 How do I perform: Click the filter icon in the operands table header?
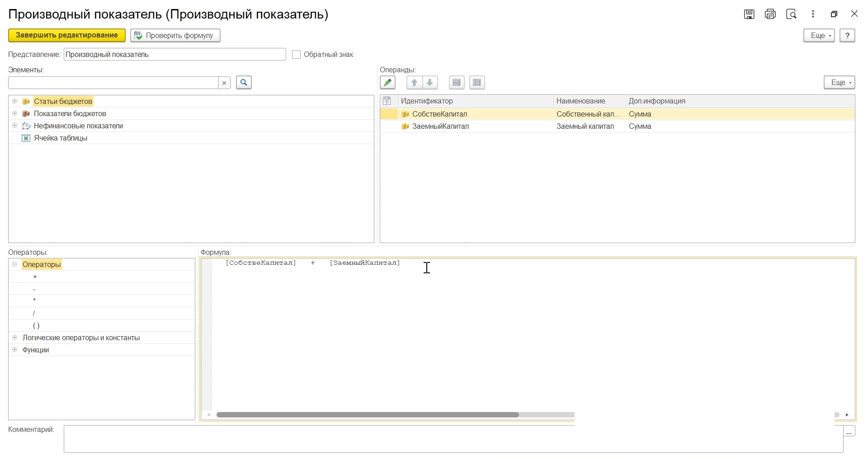387,101
